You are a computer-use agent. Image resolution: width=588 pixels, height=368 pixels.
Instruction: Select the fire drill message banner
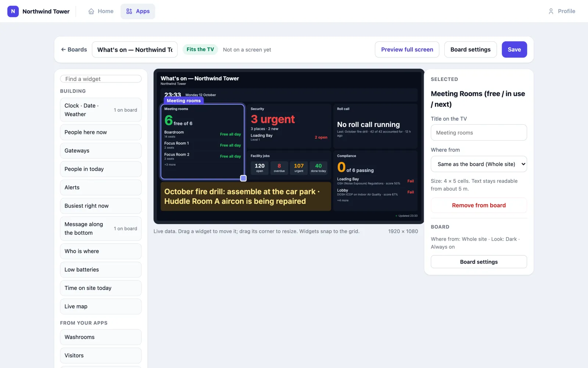point(246,197)
